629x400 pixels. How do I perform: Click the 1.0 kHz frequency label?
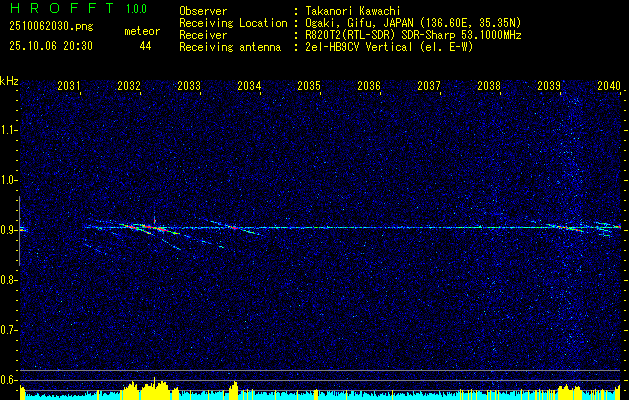coord(7,180)
